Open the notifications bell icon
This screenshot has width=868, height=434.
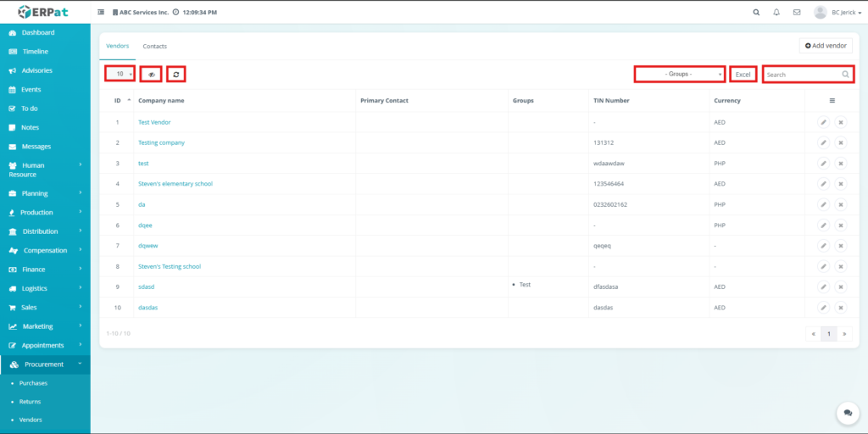click(x=776, y=12)
